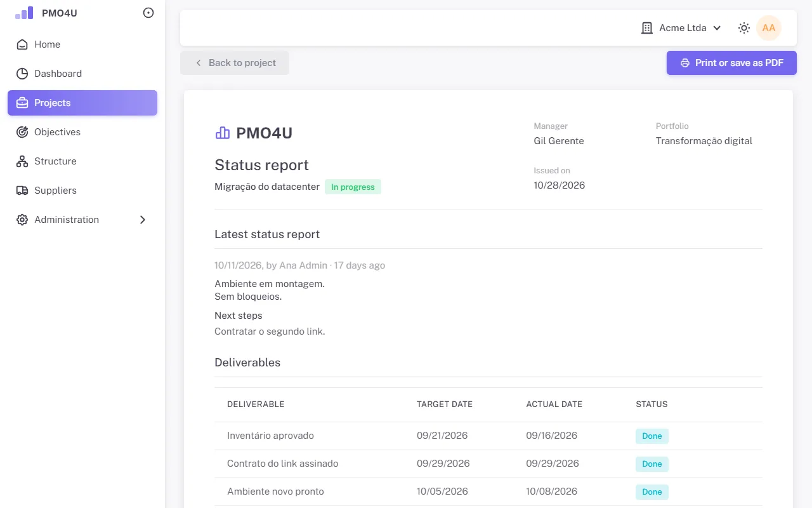The height and width of the screenshot is (508, 812).
Task: Click Done badge for Ambiente novo pronto
Action: click(x=652, y=492)
